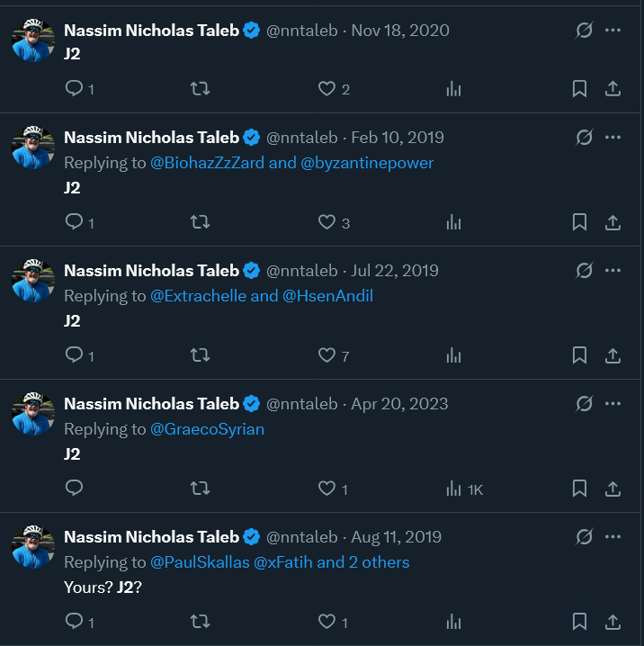Visit the @GraecoSyrian mention link
Image resolution: width=644 pixels, height=646 pixels.
pos(207,429)
